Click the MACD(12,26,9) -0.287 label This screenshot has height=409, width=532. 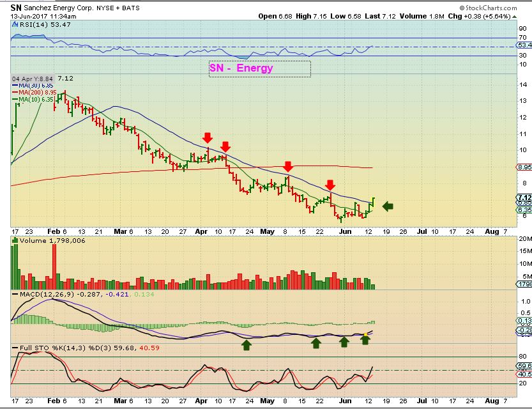60,294
